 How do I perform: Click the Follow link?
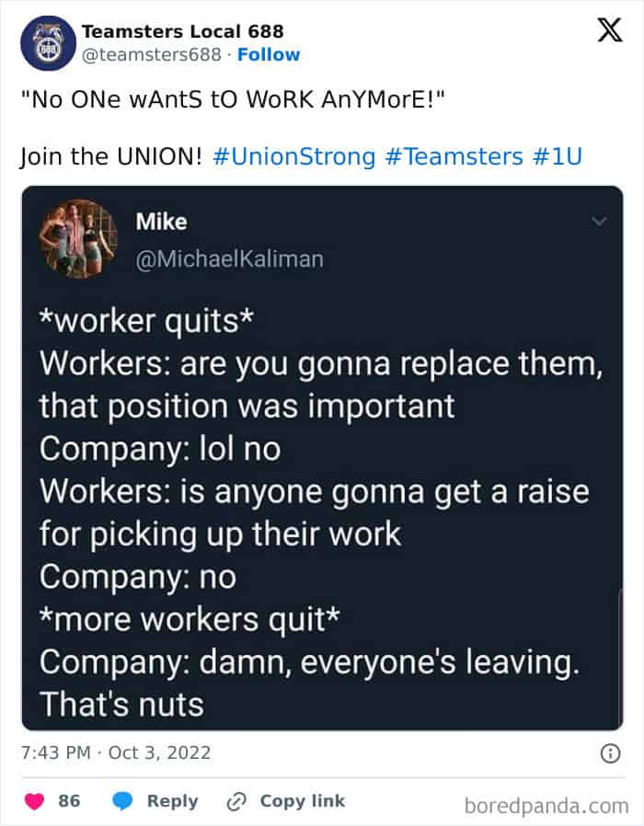point(269,55)
